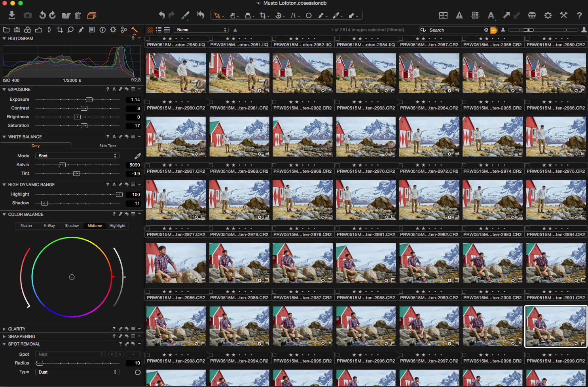The height and width of the screenshot is (387, 588).
Task: Click the orange search filter options button
Action: click(493, 30)
